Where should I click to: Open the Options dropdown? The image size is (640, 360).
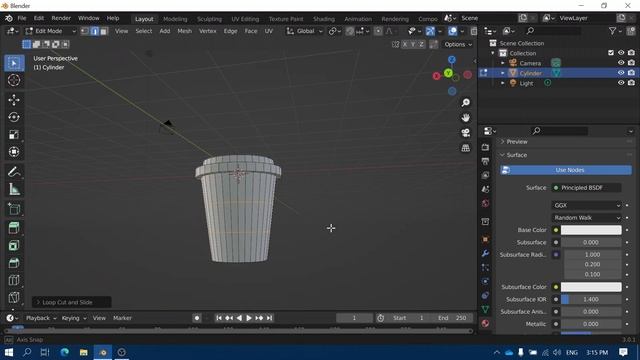coord(458,44)
